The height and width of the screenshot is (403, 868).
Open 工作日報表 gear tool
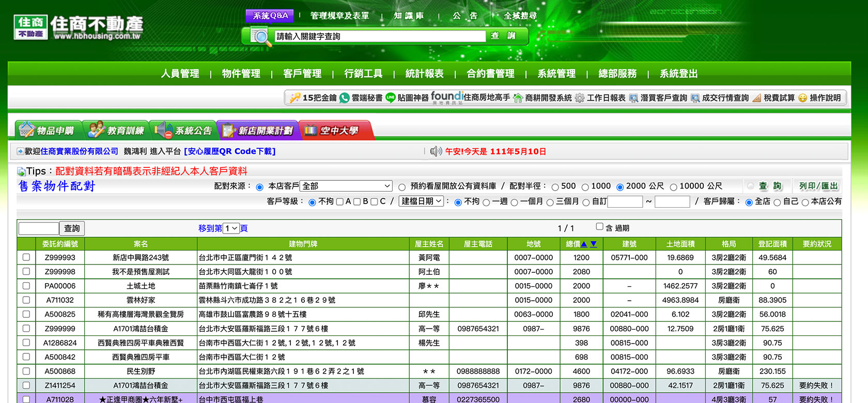coord(600,98)
